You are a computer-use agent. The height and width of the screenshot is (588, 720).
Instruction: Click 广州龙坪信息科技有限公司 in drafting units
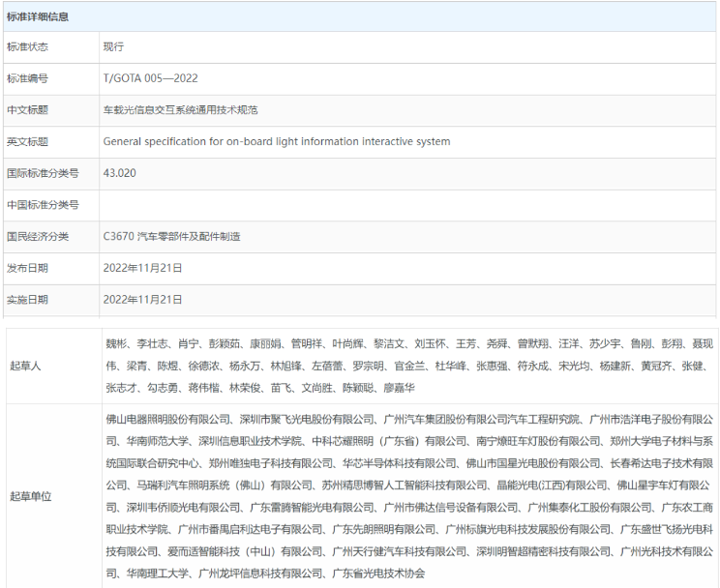point(260,573)
